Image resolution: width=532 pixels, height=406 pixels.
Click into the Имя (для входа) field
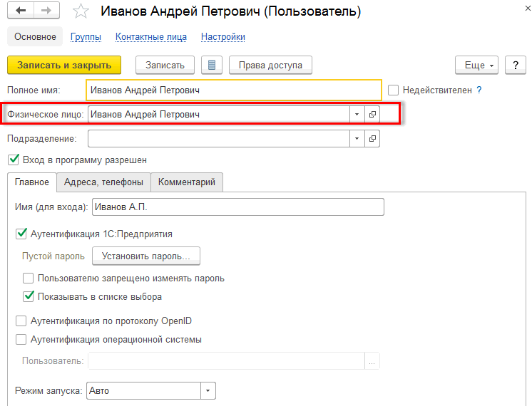tap(237, 207)
